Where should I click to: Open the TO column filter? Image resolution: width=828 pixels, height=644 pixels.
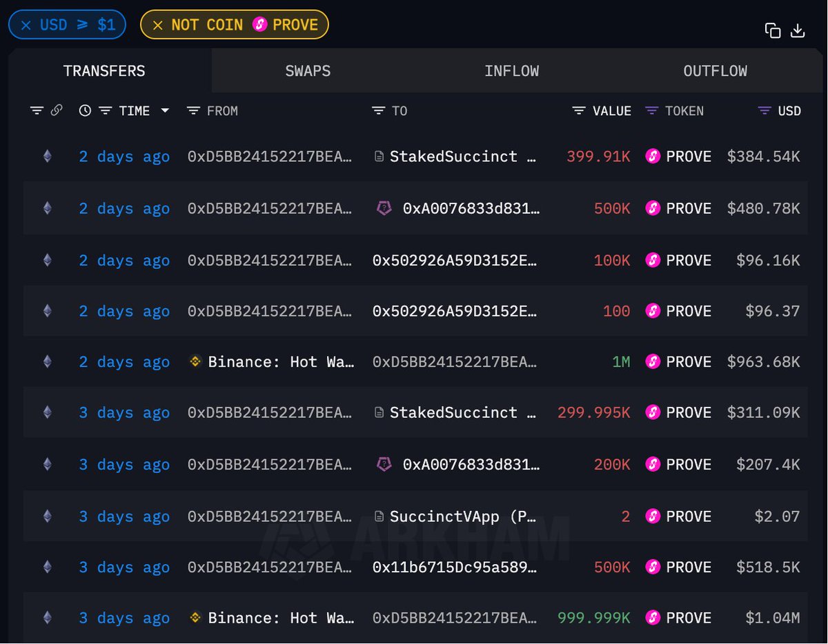pyautogui.click(x=378, y=110)
